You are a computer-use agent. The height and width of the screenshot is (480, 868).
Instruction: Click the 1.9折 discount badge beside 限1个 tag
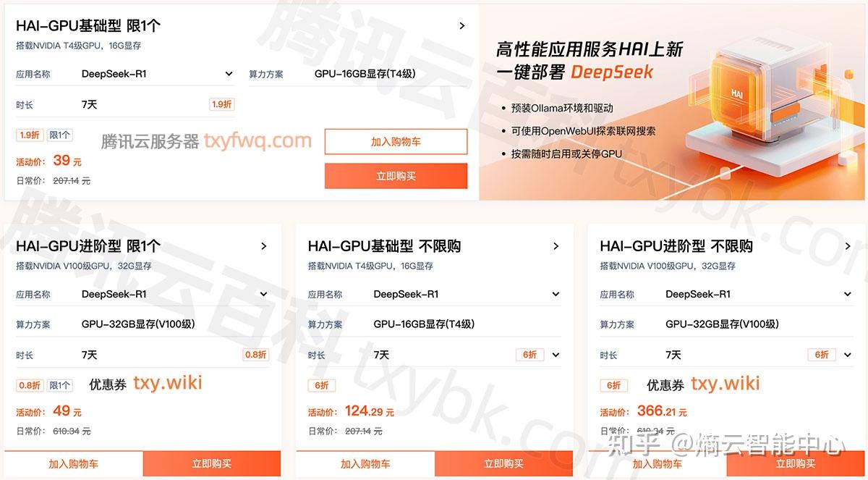tap(28, 135)
